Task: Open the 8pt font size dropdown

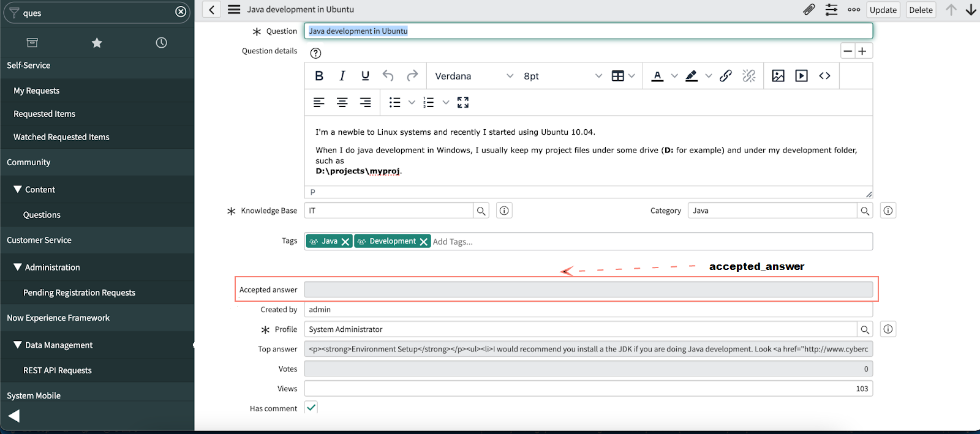Action: tap(562, 76)
